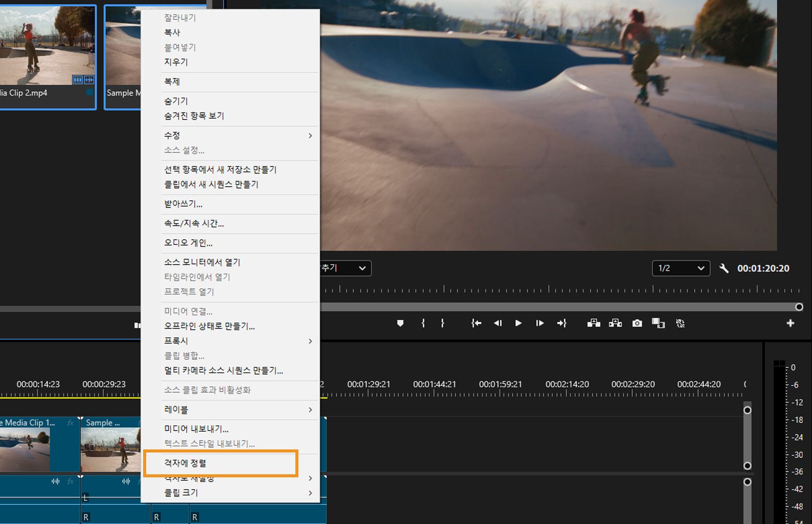Step back one frame
Image resolution: width=812 pixels, height=524 pixels.
(498, 323)
